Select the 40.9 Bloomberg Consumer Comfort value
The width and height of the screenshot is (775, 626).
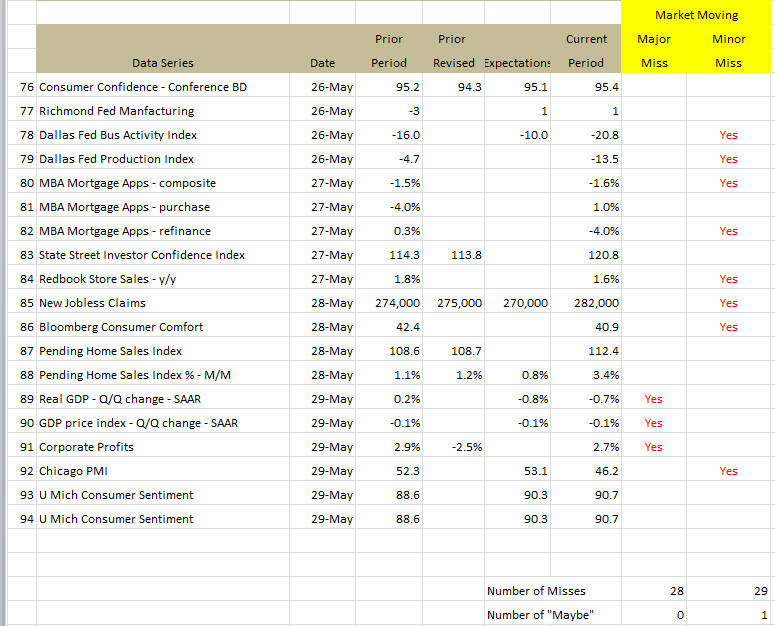[606, 327]
